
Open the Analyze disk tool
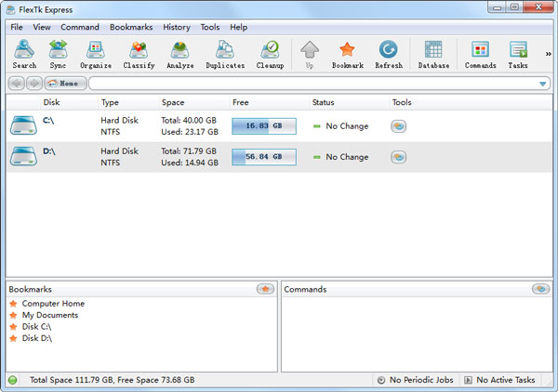pos(180,55)
